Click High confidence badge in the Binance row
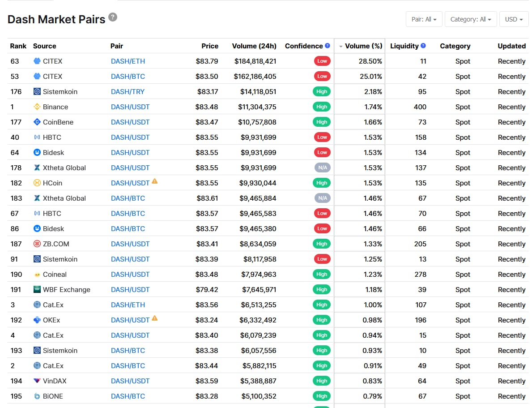 322,107
